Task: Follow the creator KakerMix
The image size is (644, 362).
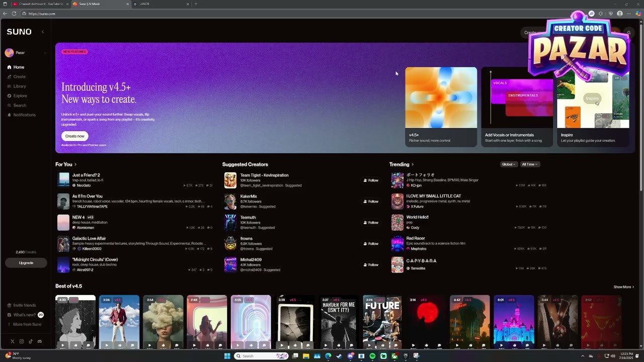Action: (371, 202)
